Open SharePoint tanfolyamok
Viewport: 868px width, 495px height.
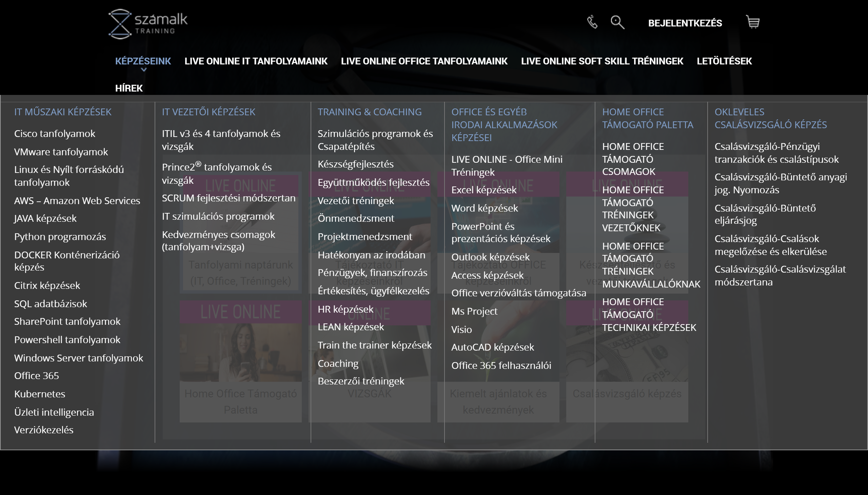[67, 322]
